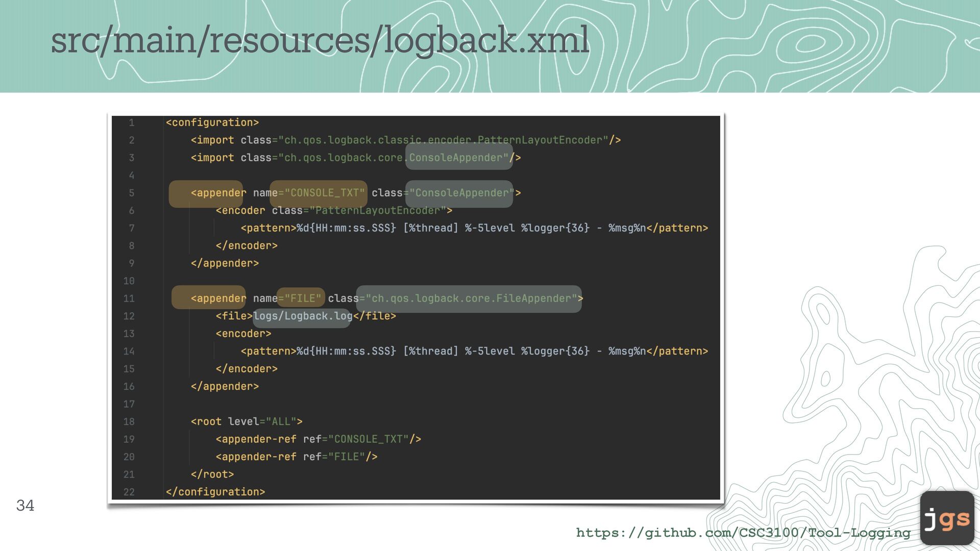This screenshot has height=551, width=980.
Task: Click line number 1 in gutter
Action: (x=131, y=122)
